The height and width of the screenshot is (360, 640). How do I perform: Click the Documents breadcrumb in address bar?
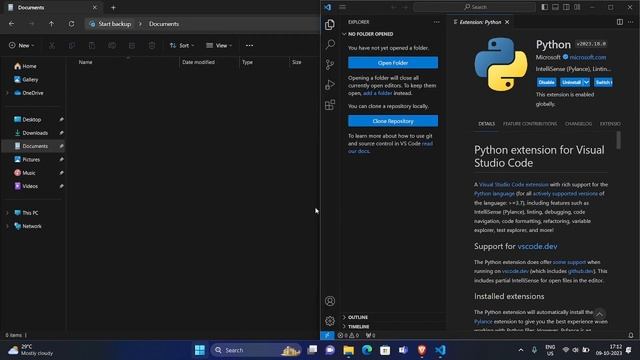pyautogui.click(x=164, y=24)
